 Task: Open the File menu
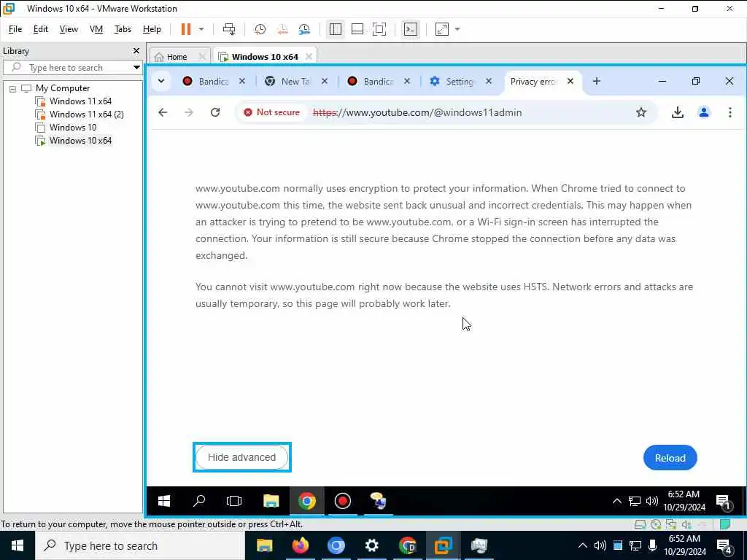click(x=15, y=29)
